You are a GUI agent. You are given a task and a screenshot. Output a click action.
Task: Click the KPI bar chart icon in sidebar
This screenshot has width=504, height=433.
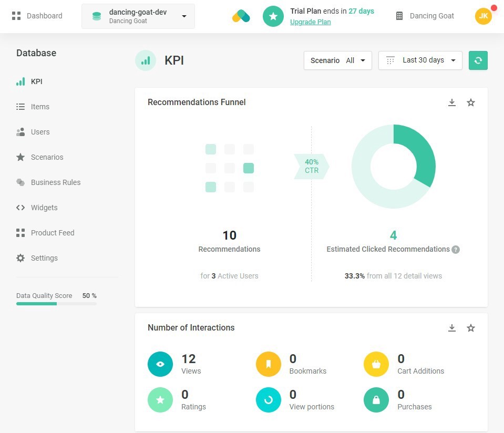[20, 81]
